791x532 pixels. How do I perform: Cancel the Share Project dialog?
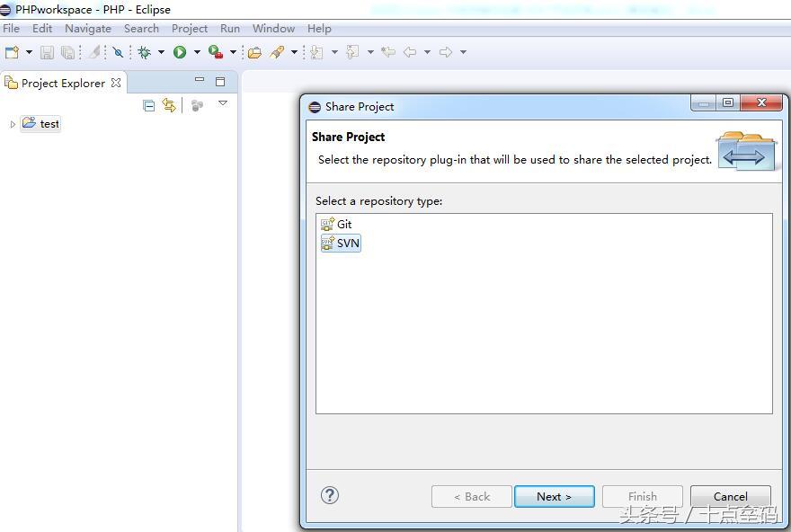tap(730, 496)
